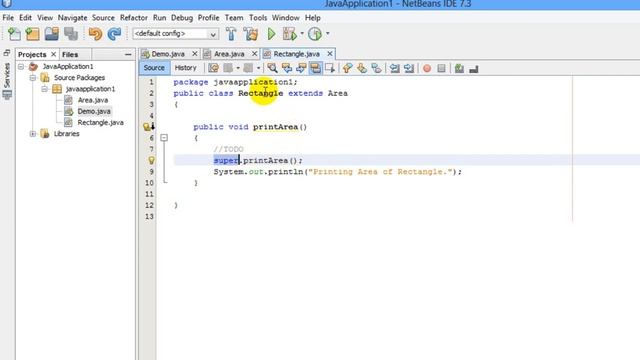Collapse the javaapplication1 package node

[44, 89]
